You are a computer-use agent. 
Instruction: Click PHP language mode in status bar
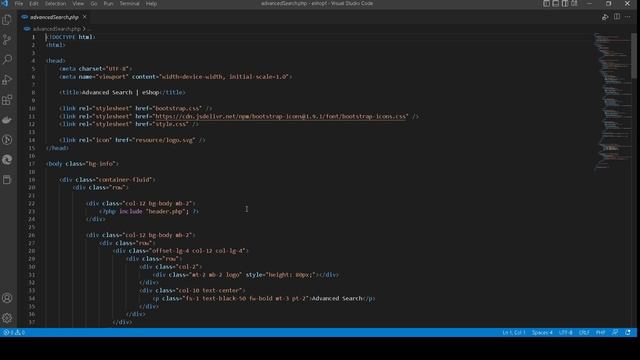(x=600, y=332)
